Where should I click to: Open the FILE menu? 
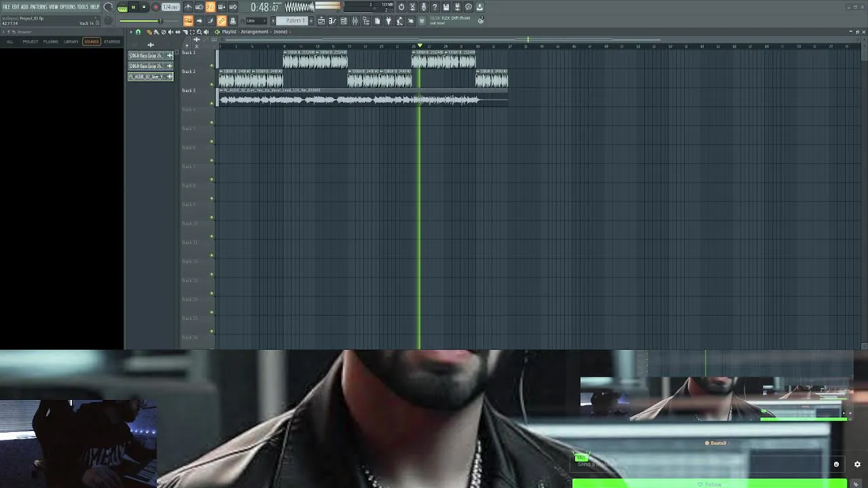coord(7,7)
